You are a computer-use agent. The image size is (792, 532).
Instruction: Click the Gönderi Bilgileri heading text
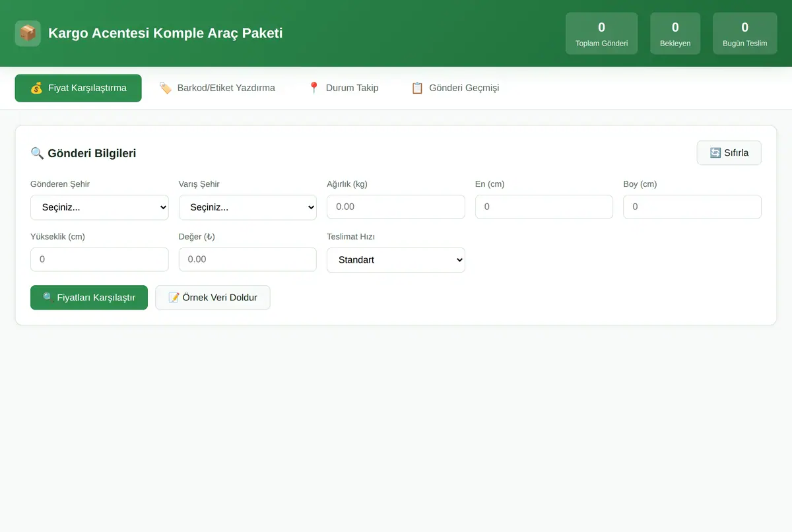click(92, 153)
